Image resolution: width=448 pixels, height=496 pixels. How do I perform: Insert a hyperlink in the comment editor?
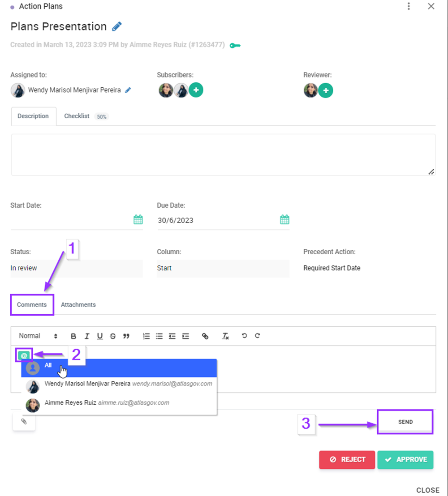[205, 336]
